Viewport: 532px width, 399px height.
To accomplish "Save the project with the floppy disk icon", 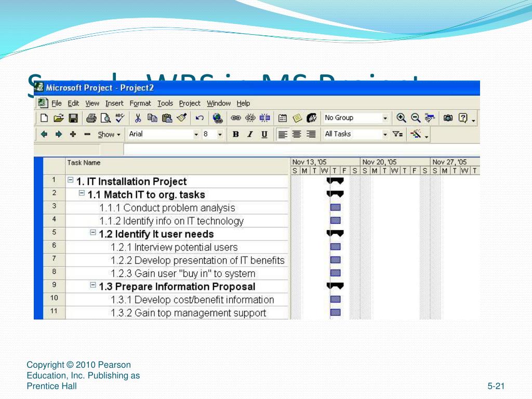I will tap(73, 118).
